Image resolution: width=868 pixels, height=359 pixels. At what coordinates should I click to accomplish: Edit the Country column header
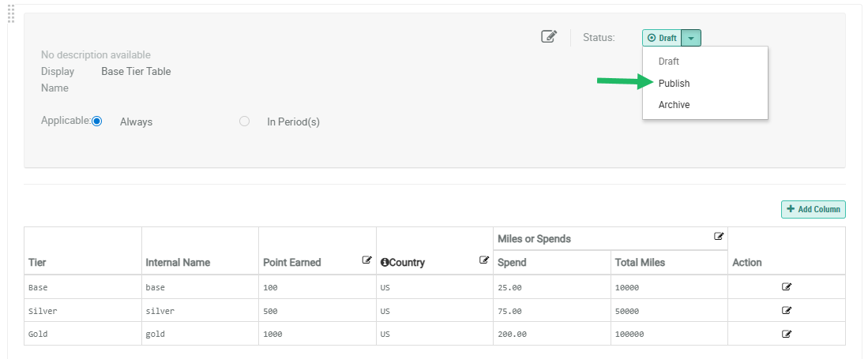(484, 260)
